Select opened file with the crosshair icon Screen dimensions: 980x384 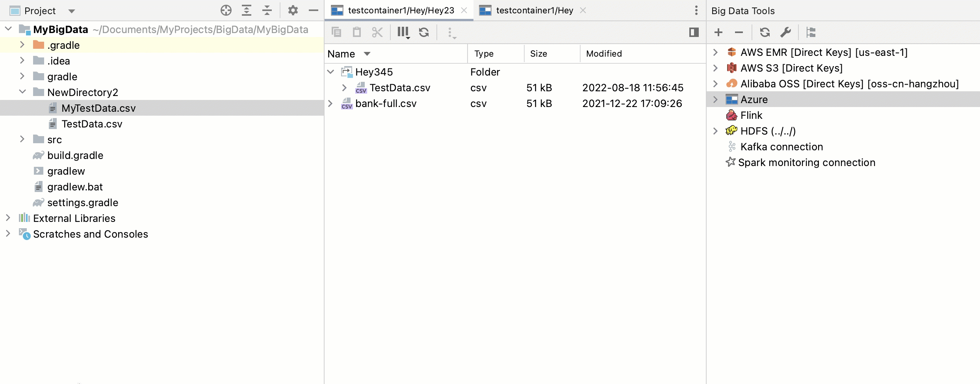click(226, 11)
